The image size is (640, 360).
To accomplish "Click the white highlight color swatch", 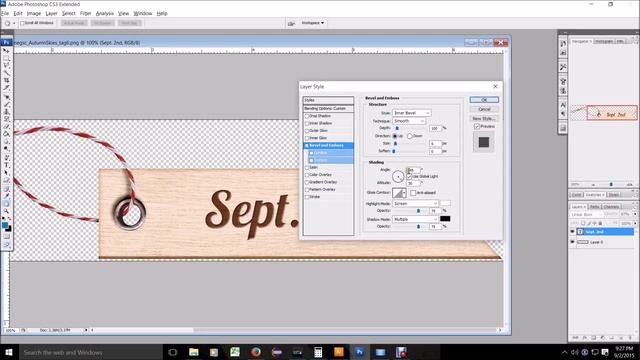I will pyautogui.click(x=445, y=203).
